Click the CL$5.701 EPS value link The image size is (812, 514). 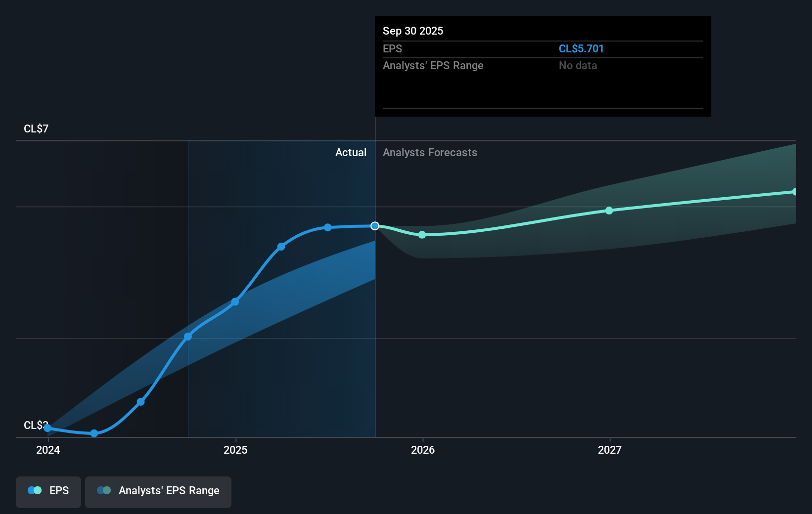pyautogui.click(x=581, y=48)
